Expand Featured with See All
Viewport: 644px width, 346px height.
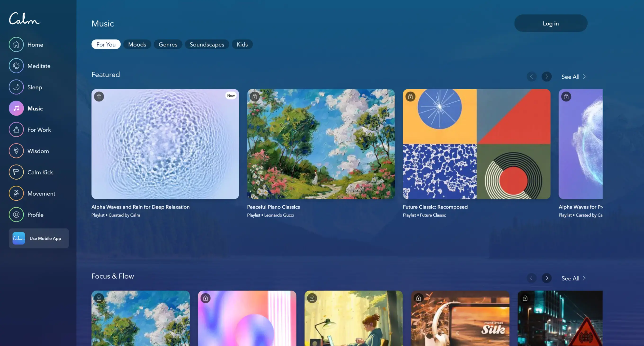[573, 77]
